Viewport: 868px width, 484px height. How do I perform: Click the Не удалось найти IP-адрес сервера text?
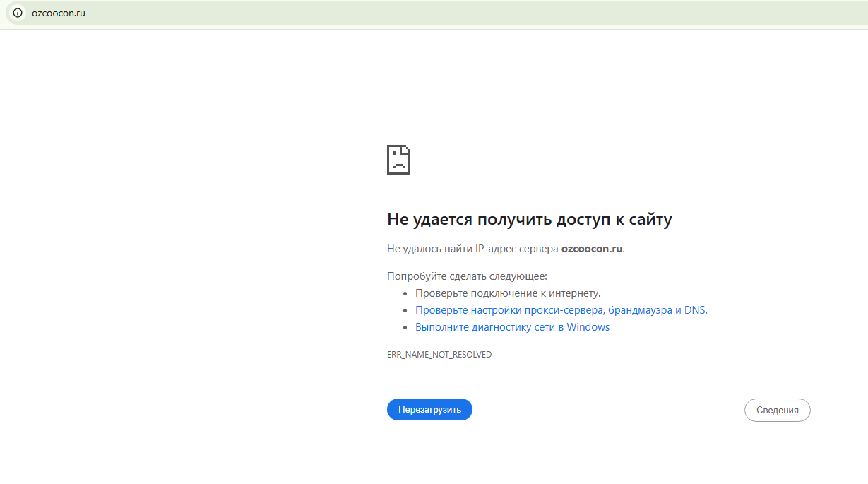pos(472,249)
